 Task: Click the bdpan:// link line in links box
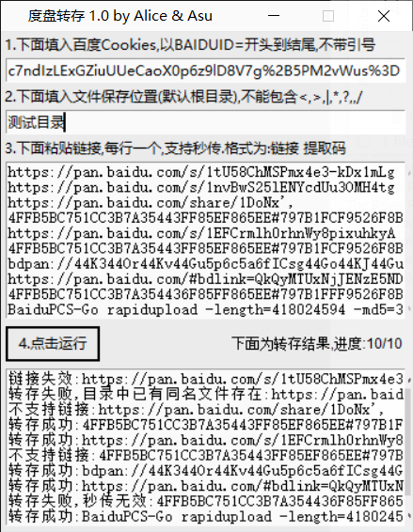[205, 263]
